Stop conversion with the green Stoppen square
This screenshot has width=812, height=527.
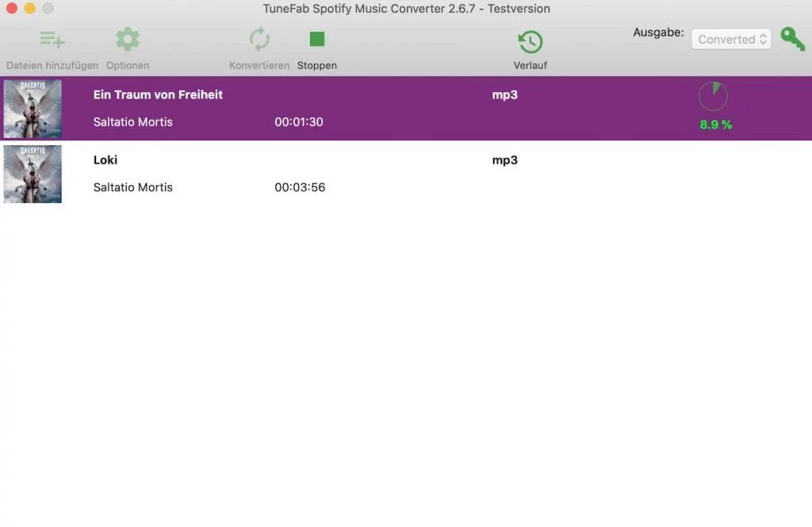[x=317, y=39]
